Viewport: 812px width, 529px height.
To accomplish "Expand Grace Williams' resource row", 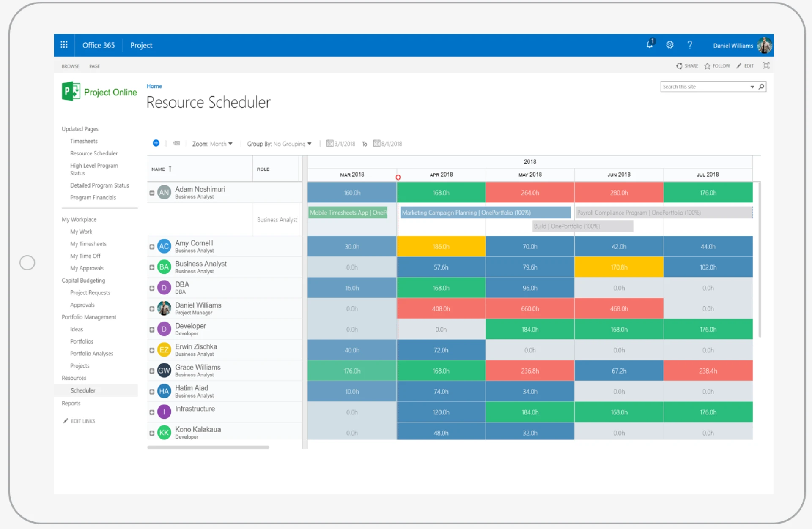I will click(152, 371).
